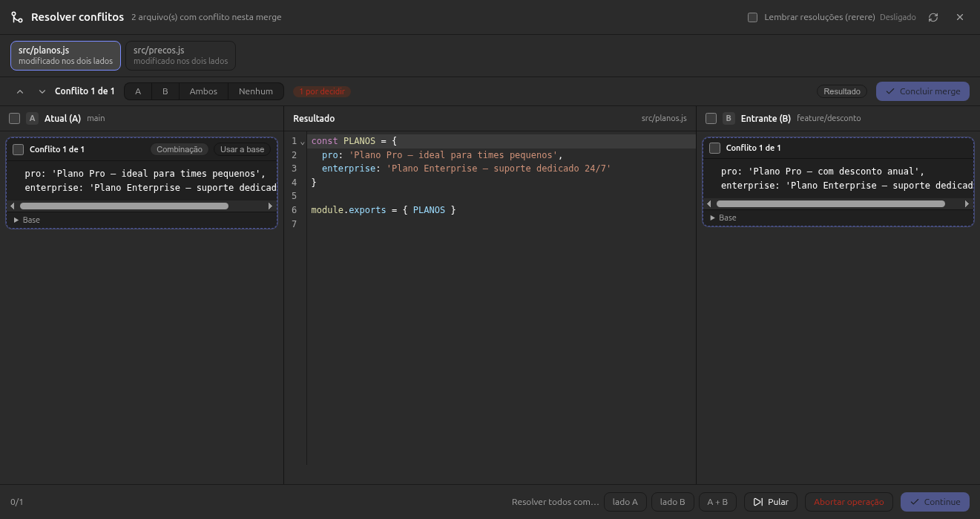Click the '1 por decidir' status badge

click(322, 91)
